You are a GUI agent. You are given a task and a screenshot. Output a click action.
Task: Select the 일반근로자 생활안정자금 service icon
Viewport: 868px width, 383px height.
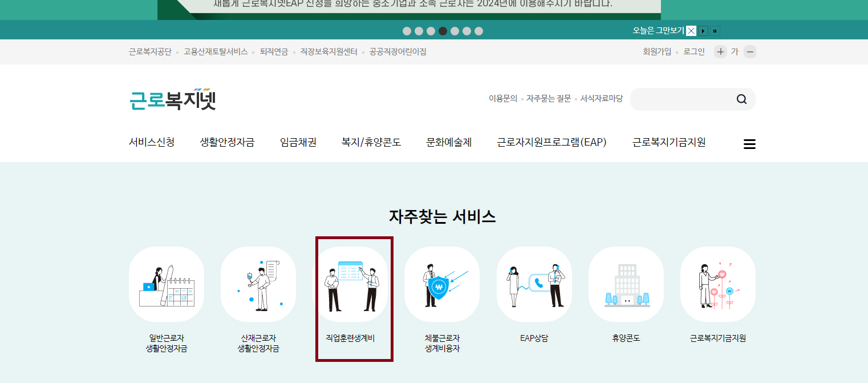pos(166,284)
